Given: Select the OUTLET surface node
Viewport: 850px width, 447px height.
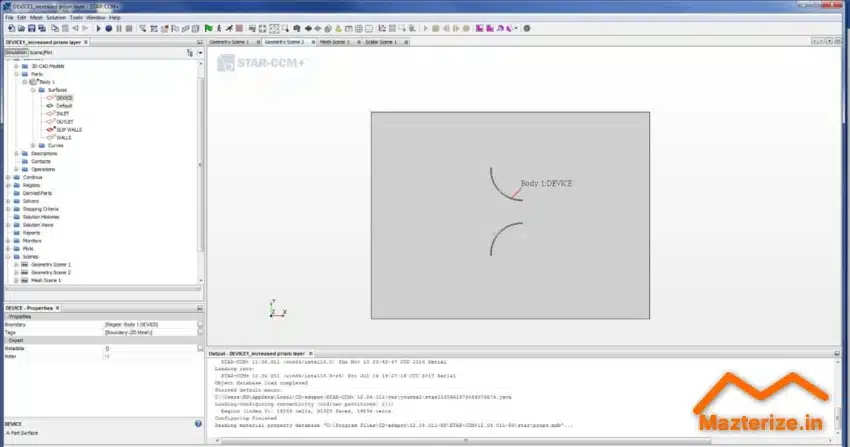Looking at the screenshot, I should coord(65,122).
